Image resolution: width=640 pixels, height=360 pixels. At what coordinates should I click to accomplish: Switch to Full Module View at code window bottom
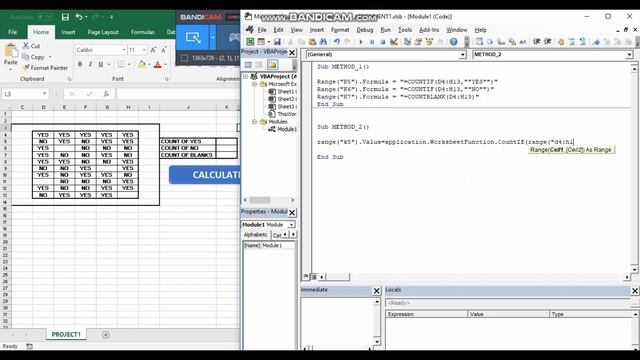click(314, 277)
